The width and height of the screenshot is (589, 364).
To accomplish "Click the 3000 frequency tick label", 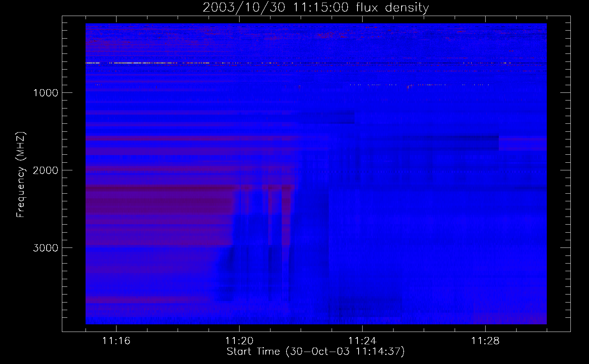I will click(46, 248).
